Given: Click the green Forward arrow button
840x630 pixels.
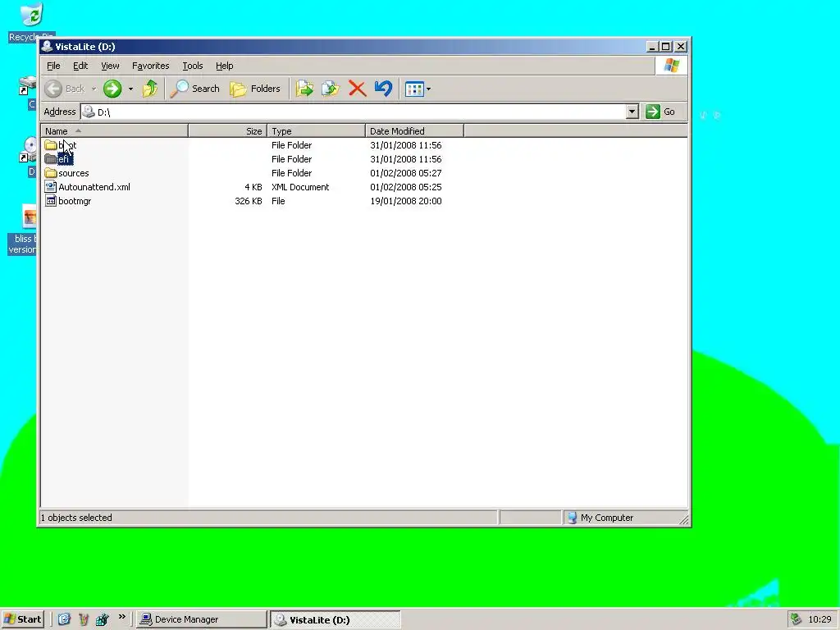Looking at the screenshot, I should pos(112,89).
